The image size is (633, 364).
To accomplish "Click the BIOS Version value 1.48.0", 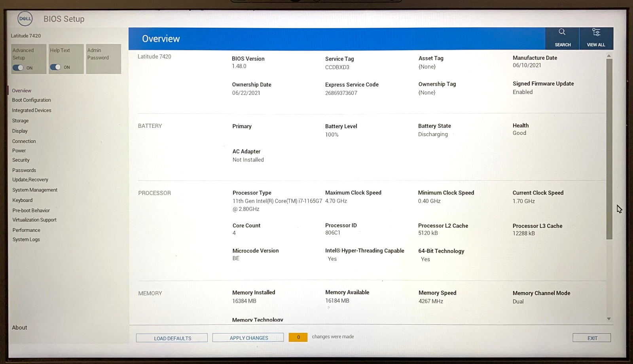I will click(x=239, y=66).
